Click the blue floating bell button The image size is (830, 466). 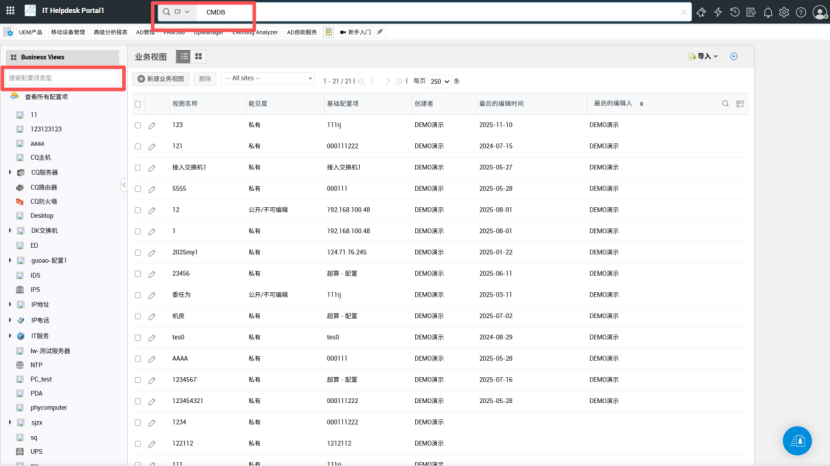(797, 438)
